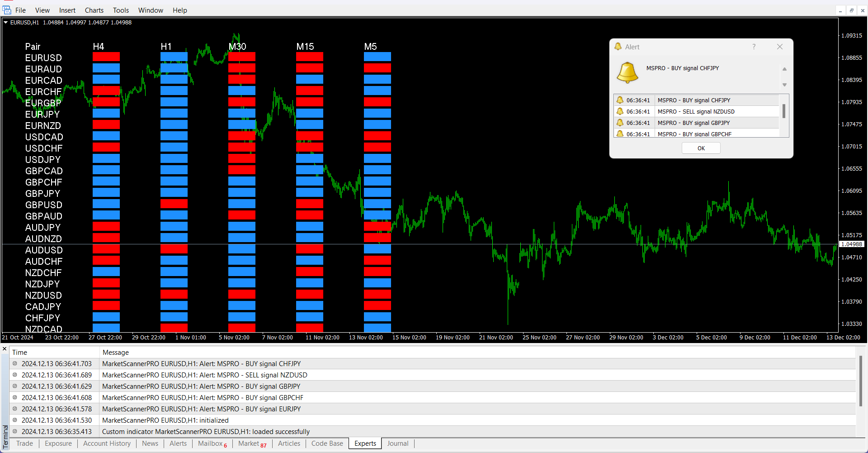Viewport: 868px width, 453px height.
Task: Click the question mark help icon in Alert dialog
Action: click(x=754, y=47)
